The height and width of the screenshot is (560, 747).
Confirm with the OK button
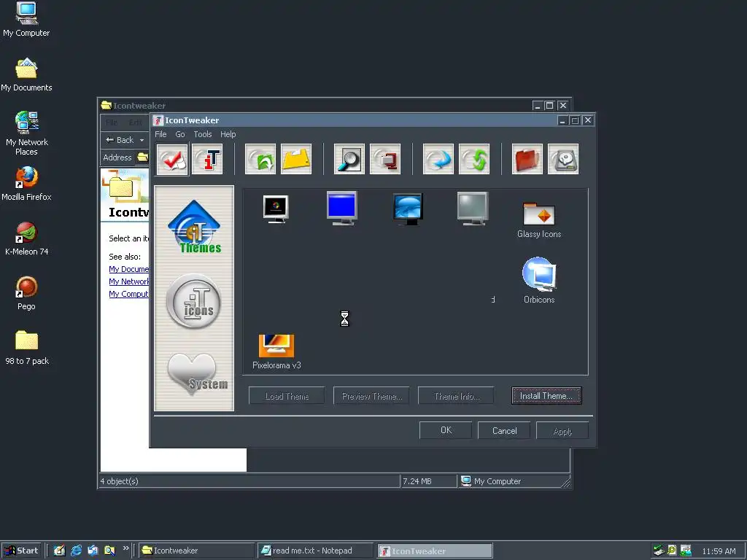[446, 430]
